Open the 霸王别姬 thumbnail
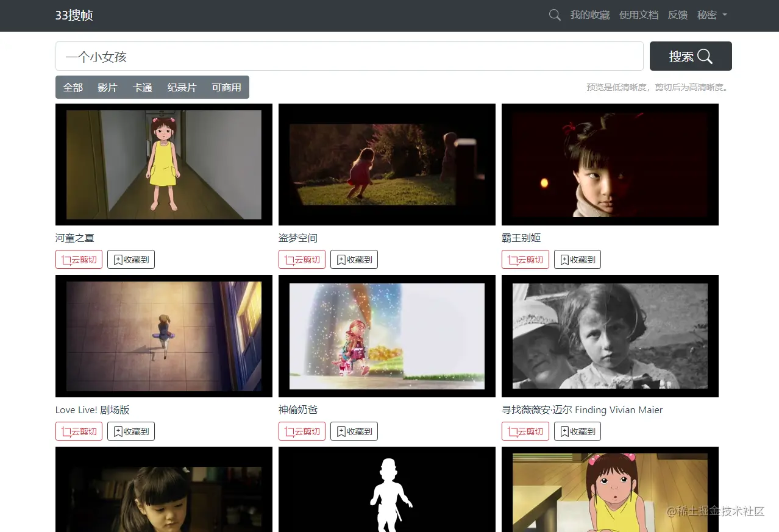This screenshot has height=532, width=779. [x=610, y=165]
